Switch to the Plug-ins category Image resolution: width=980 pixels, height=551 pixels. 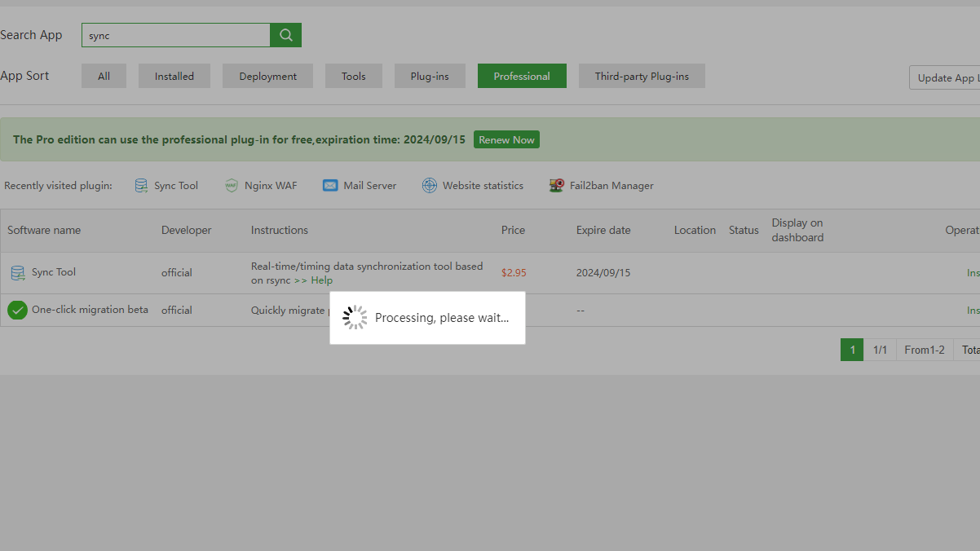[x=430, y=75]
